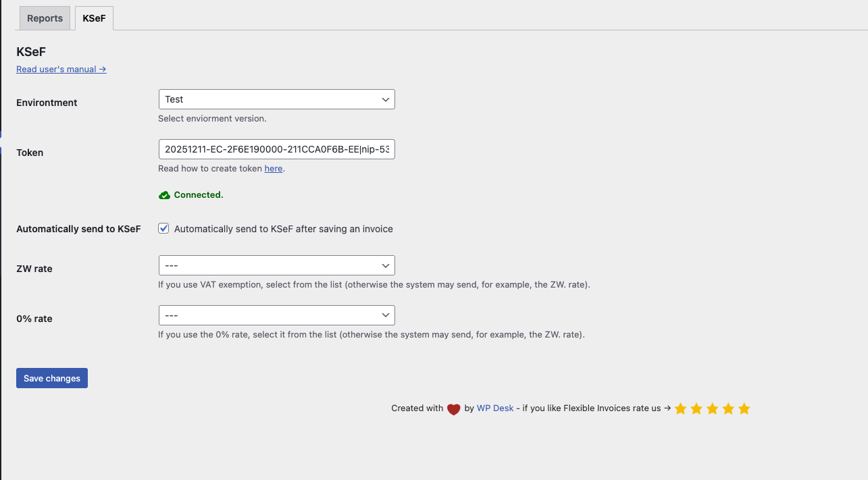This screenshot has height=480, width=868.
Task: Open the Environment dropdown
Action: [x=276, y=99]
